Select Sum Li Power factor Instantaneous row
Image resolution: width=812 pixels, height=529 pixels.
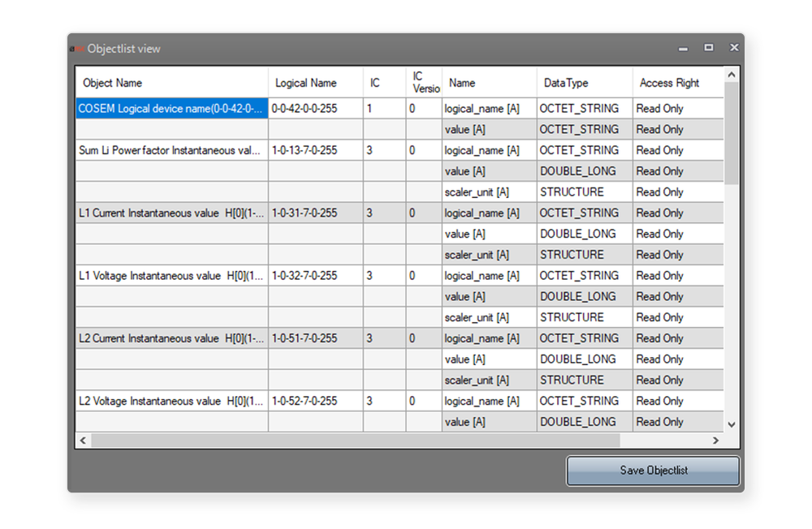coord(171,150)
